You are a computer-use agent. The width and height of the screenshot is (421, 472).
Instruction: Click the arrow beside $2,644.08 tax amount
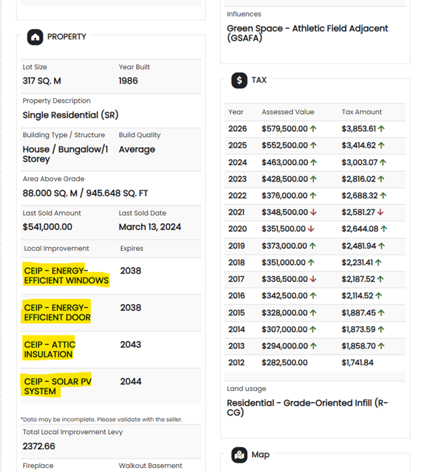[384, 229]
